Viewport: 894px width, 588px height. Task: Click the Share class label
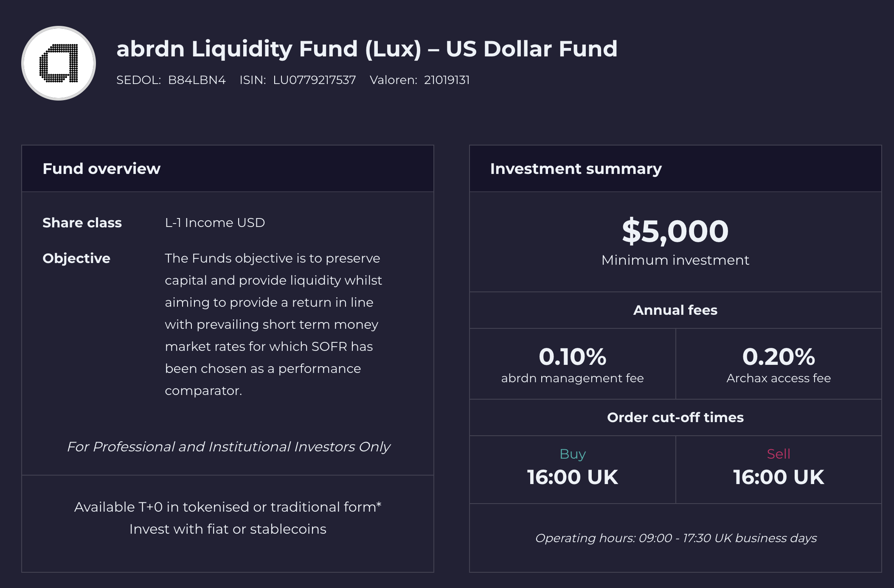tap(82, 223)
